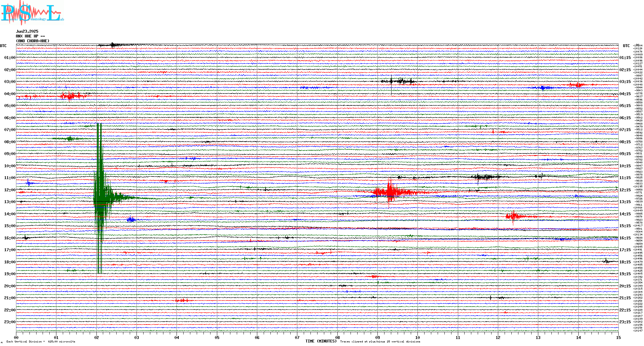Click the red seismic burst on the 14:30 trace

514,217
